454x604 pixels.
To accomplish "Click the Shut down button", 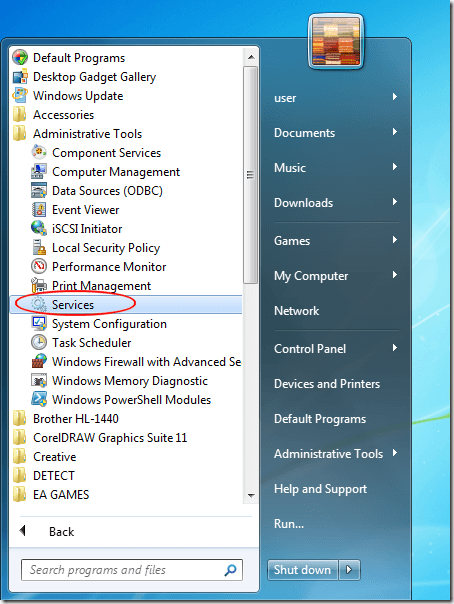I will [303, 569].
